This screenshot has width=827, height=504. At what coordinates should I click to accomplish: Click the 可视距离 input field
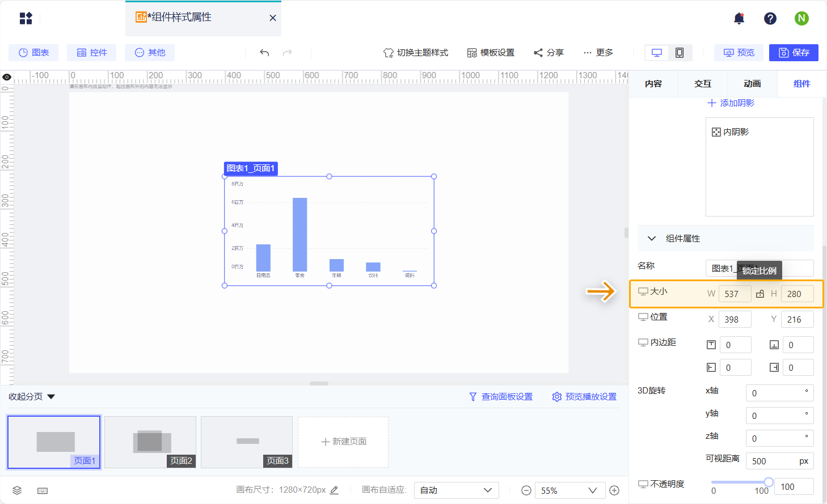[x=780, y=461]
